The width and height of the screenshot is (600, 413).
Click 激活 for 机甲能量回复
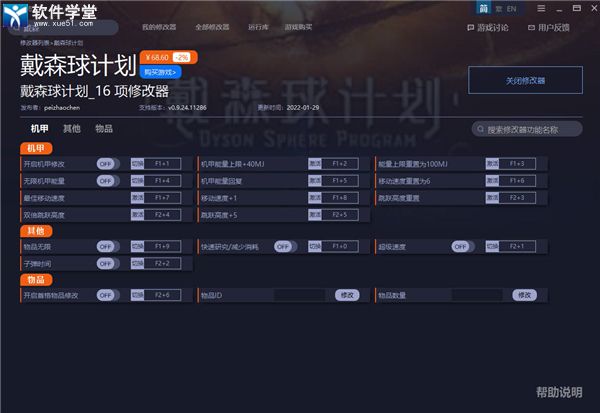(315, 181)
